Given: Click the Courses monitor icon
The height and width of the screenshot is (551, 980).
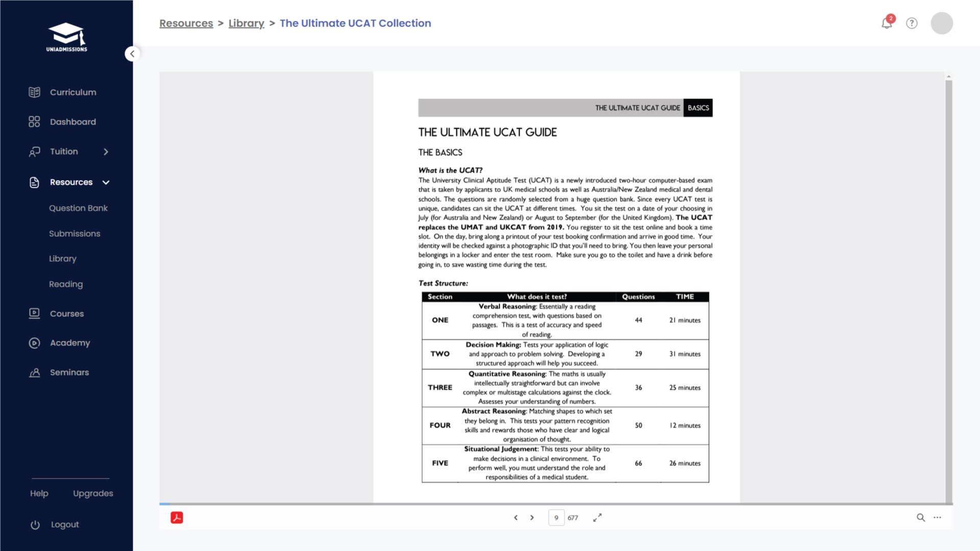Looking at the screenshot, I should (34, 313).
